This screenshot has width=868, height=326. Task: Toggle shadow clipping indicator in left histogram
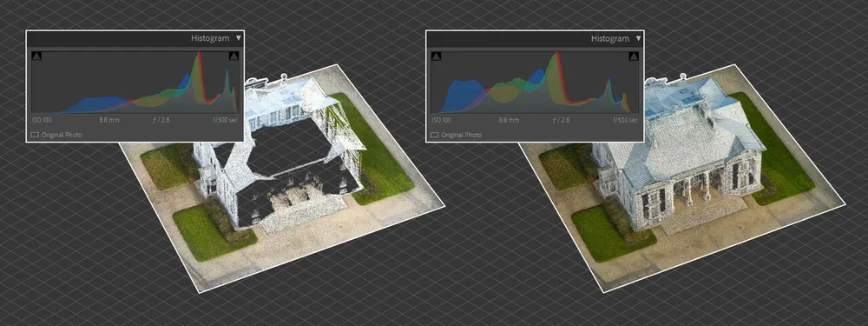[x=36, y=56]
